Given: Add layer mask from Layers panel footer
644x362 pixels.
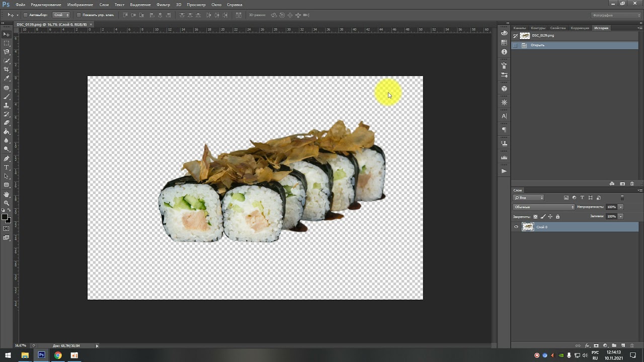Looking at the screenshot, I should click(596, 346).
